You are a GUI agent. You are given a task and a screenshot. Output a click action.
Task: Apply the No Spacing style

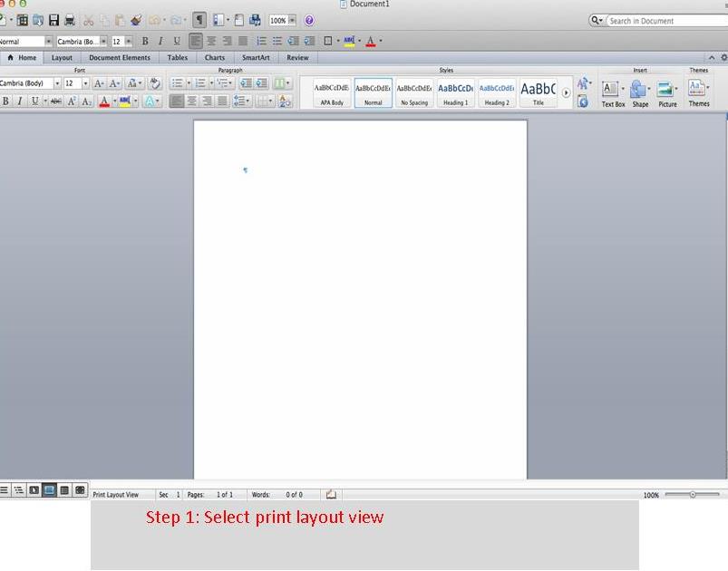(414, 91)
